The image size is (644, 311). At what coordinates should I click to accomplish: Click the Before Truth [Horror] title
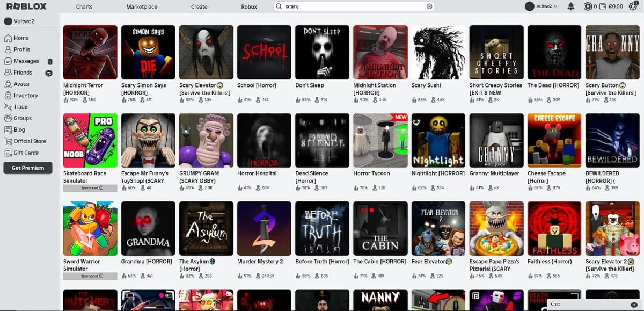pos(322,262)
